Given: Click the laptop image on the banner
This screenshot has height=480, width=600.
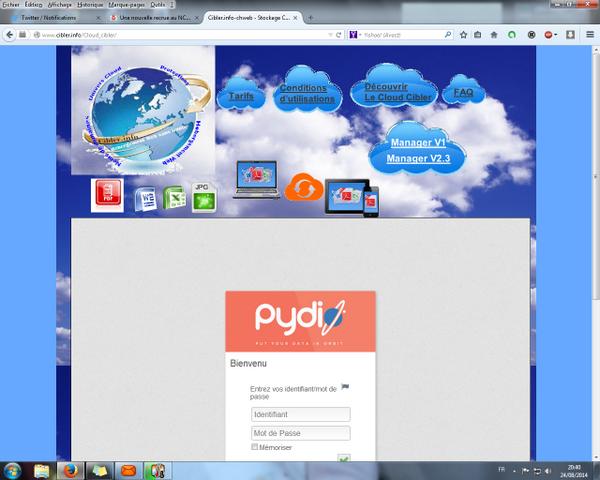Looking at the screenshot, I should pos(256,180).
